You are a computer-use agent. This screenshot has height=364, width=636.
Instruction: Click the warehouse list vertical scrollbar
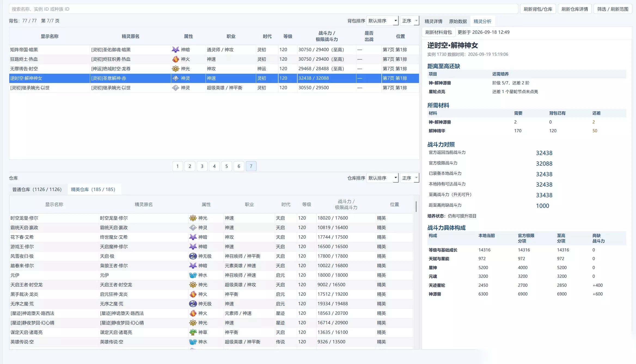pyautogui.click(x=416, y=206)
